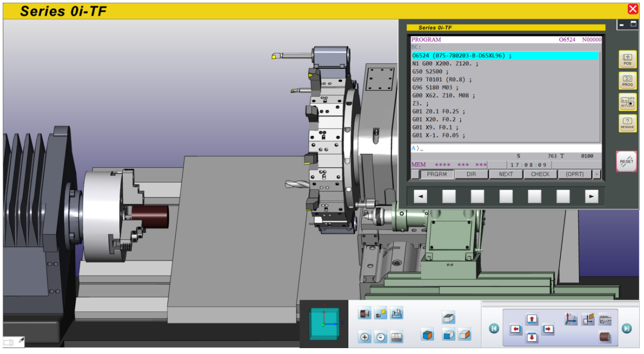Close the simulator with red X
The image size is (644, 354).
coord(633,9)
